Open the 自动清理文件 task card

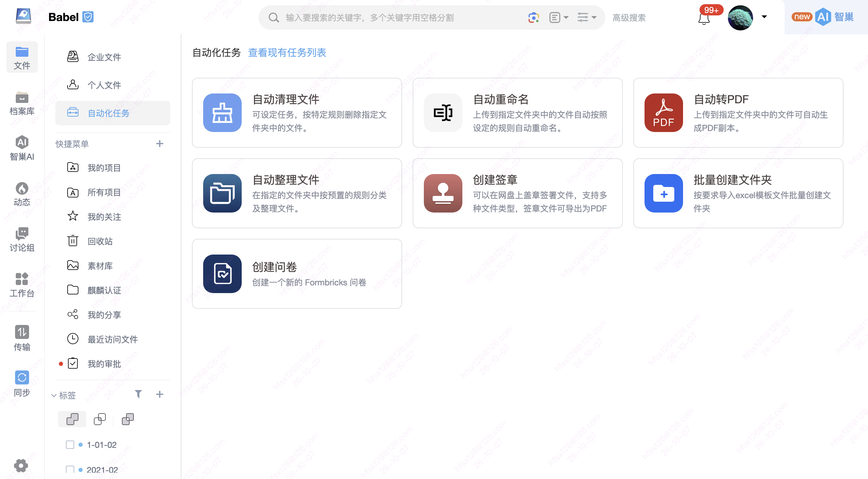pos(297,113)
